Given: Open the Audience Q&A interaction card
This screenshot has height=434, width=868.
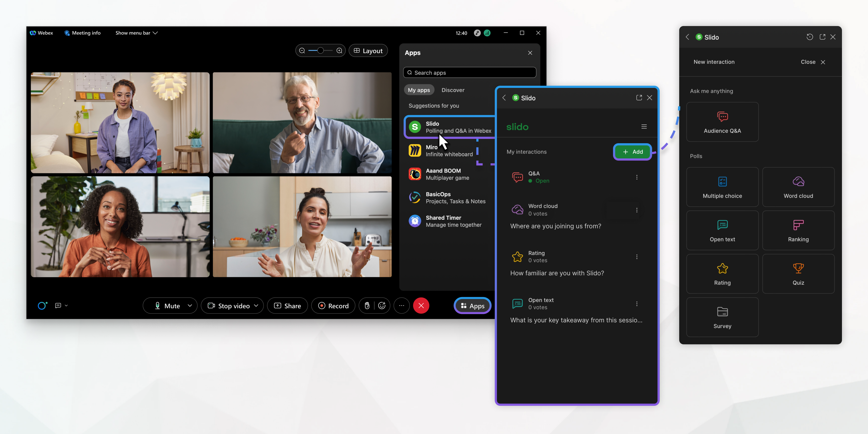Looking at the screenshot, I should [722, 122].
